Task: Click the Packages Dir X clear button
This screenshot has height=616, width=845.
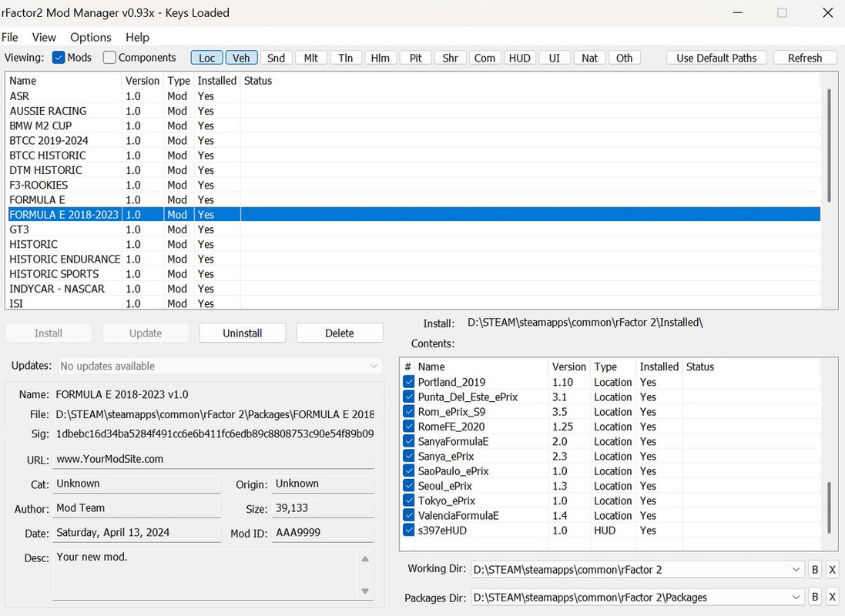Action: (x=832, y=598)
